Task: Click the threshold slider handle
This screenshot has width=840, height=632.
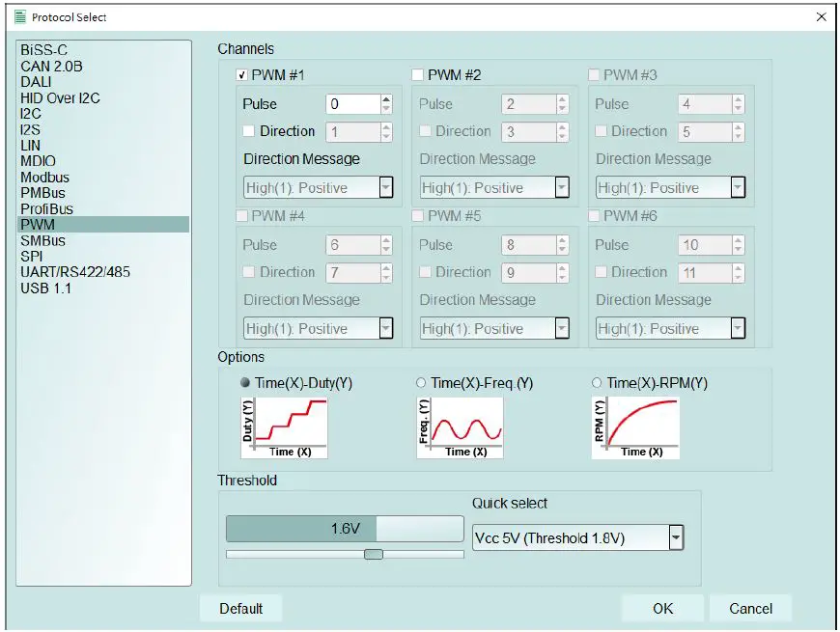Action: click(x=374, y=554)
